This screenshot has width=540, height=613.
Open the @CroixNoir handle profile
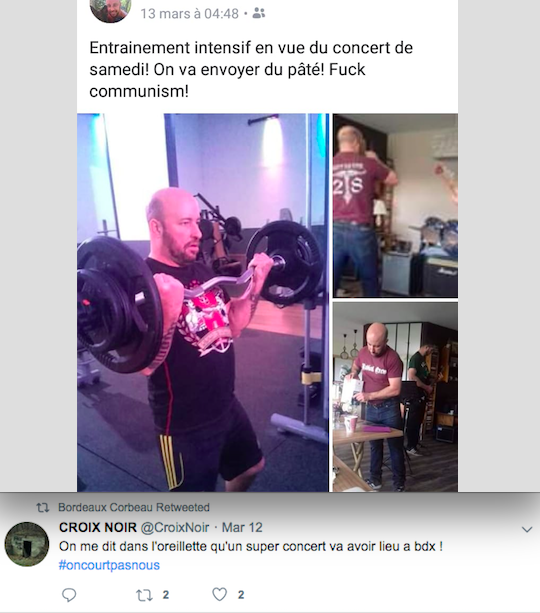click(x=175, y=527)
